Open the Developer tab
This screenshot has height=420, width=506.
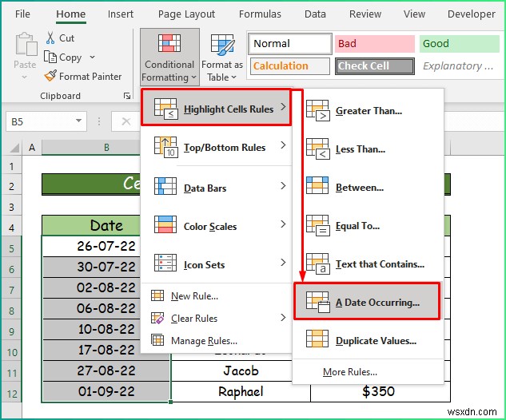click(472, 14)
